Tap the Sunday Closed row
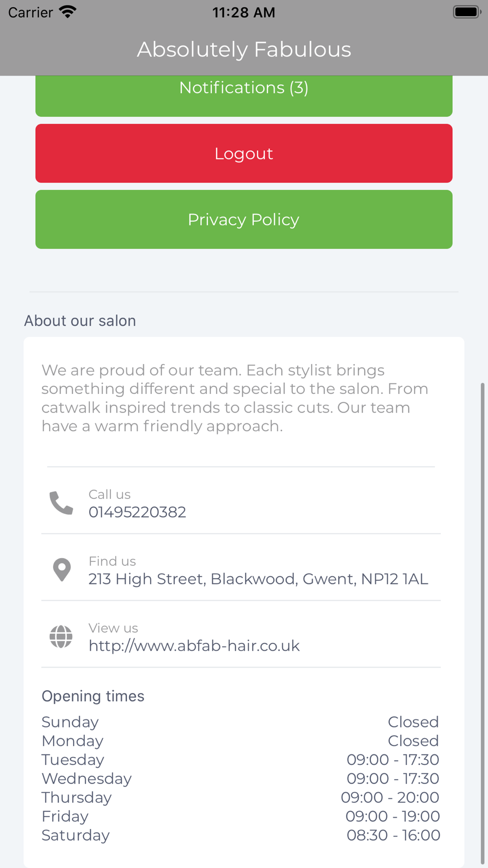The height and width of the screenshot is (868, 488). click(x=241, y=722)
